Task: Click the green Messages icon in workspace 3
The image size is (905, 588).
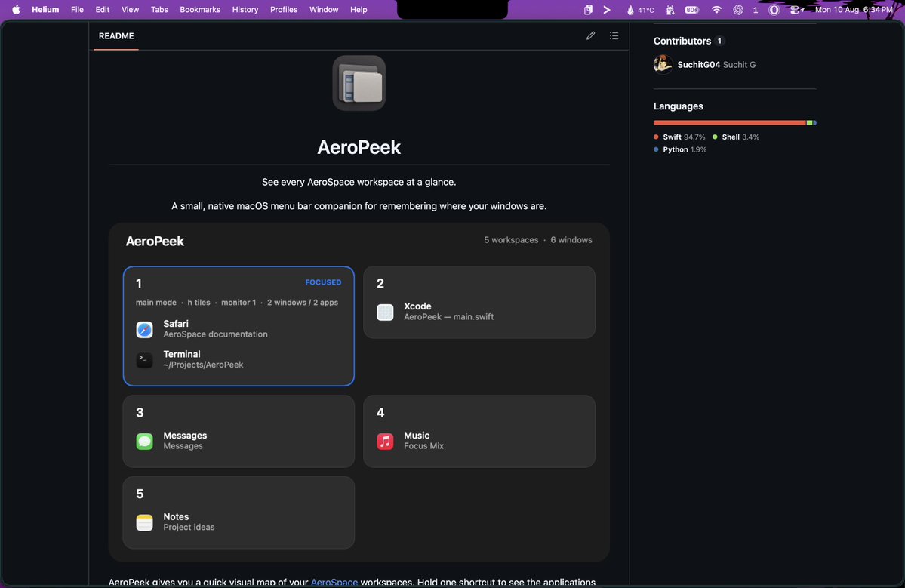Action: [x=144, y=442]
